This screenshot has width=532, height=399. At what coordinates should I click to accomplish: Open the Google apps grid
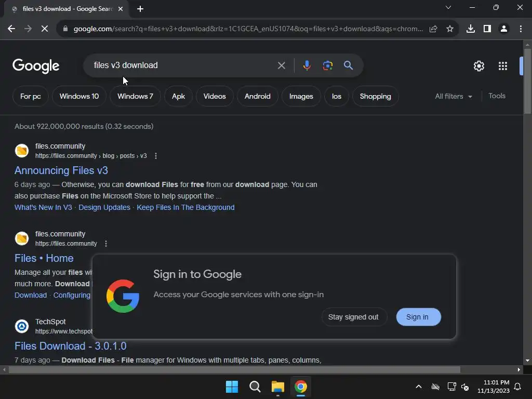click(x=503, y=66)
